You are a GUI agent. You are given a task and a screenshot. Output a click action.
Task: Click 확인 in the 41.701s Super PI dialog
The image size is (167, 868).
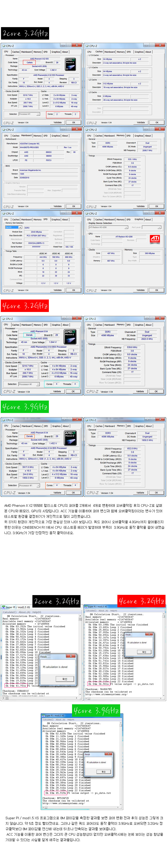coord(65,679)
